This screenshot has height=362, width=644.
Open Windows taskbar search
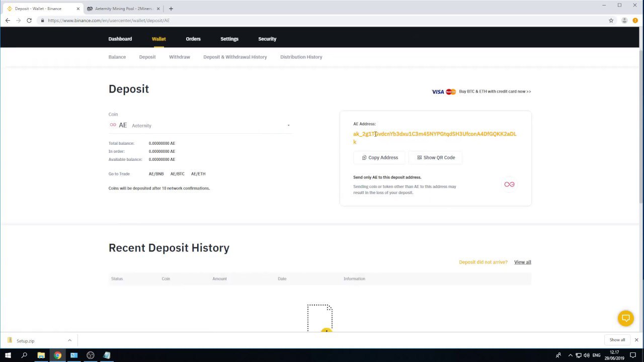pyautogui.click(x=24, y=355)
